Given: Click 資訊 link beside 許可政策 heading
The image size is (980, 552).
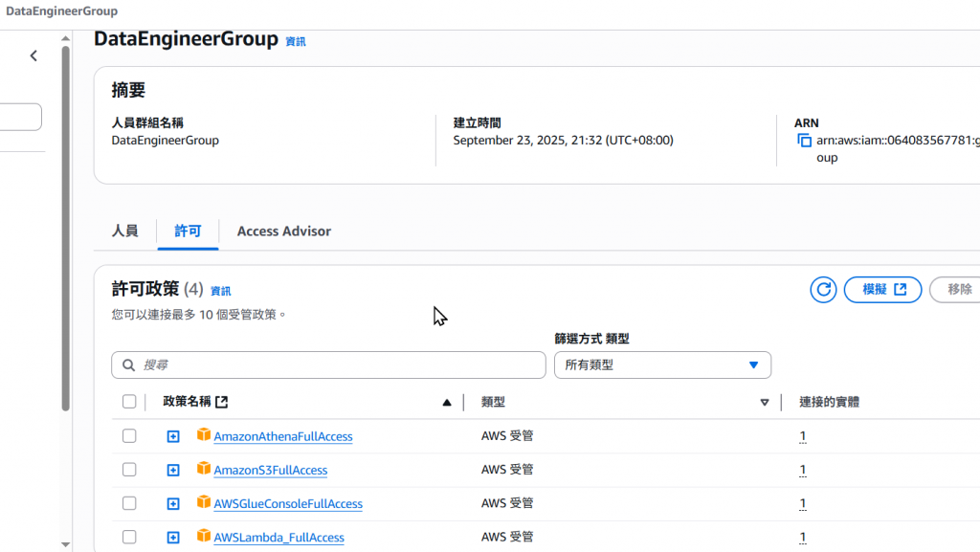Looking at the screenshot, I should (221, 291).
